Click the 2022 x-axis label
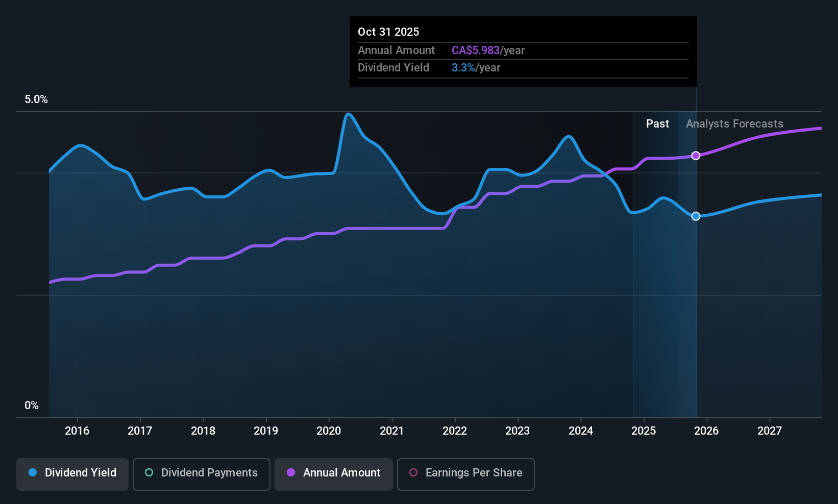The image size is (838, 504). click(x=455, y=431)
